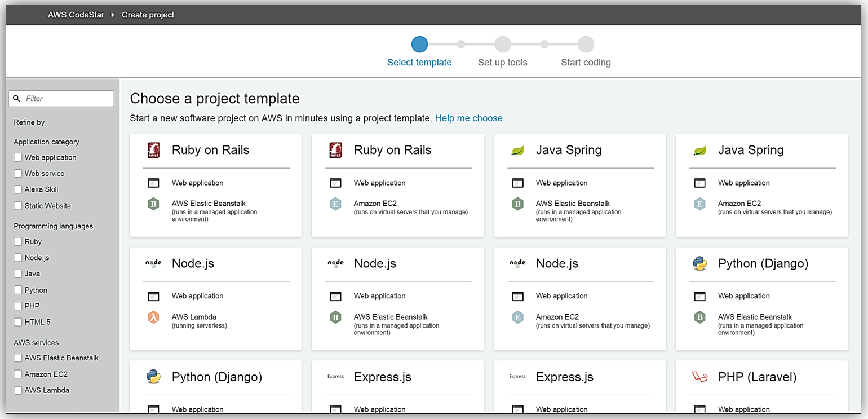Screen dimensions: 868x419
Task: Click the Elastic Beanstalk icon on the Node.js card
Action: pyautogui.click(x=335, y=317)
